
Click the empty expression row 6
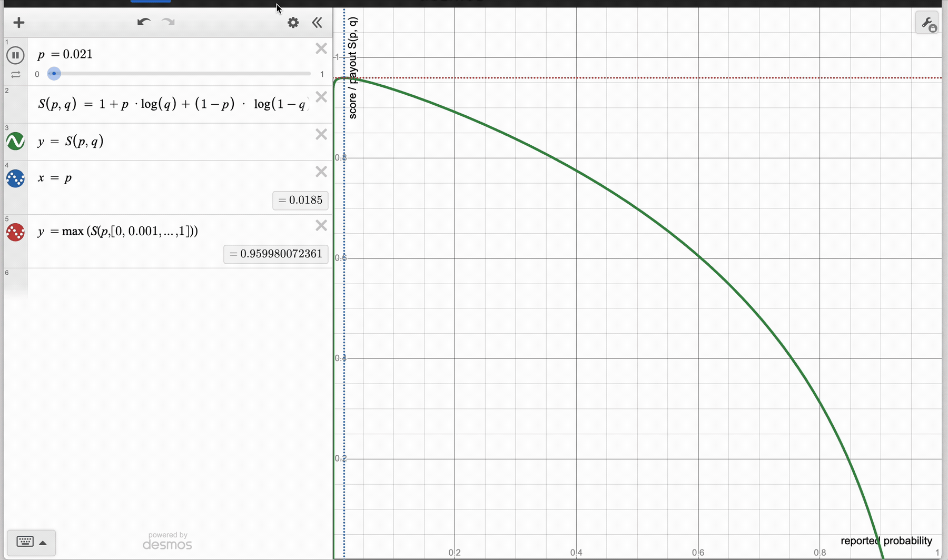pos(179,284)
